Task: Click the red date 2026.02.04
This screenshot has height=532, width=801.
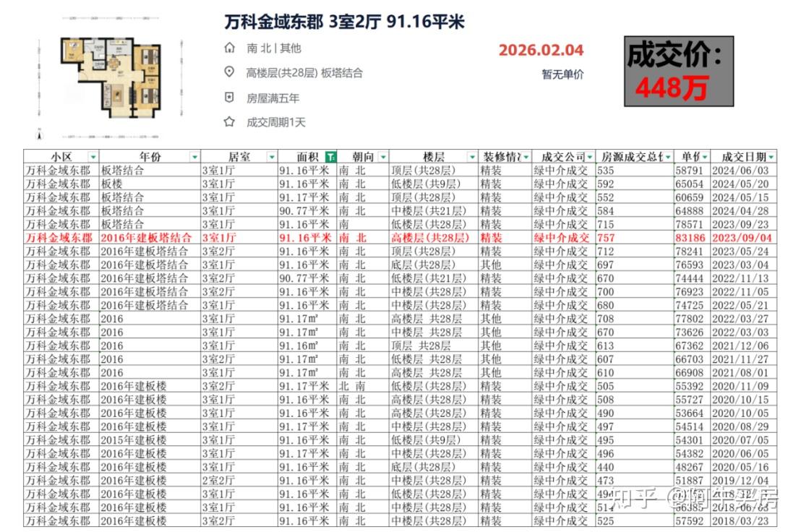Action: tap(541, 50)
